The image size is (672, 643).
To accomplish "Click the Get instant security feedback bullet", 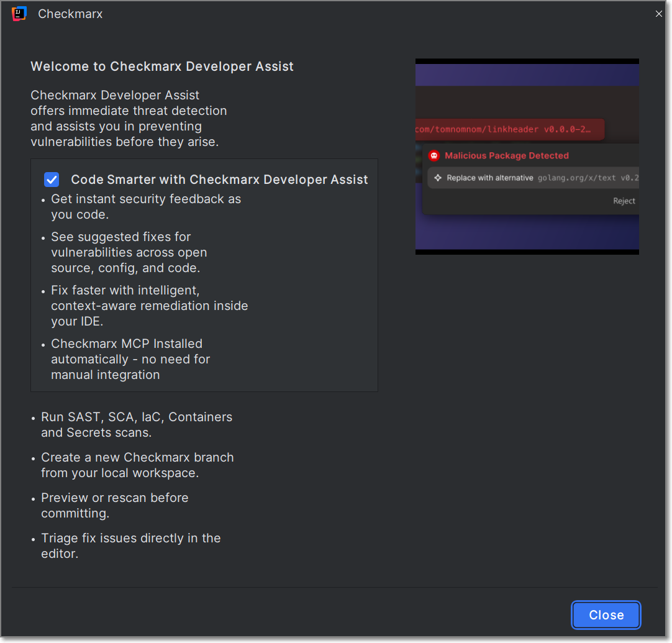I will click(146, 207).
